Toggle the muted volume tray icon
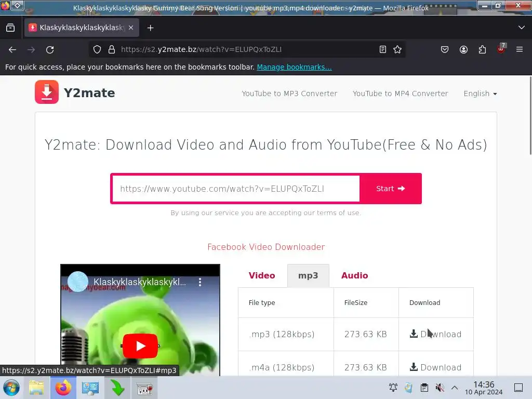This screenshot has width=532, height=399. click(x=440, y=388)
